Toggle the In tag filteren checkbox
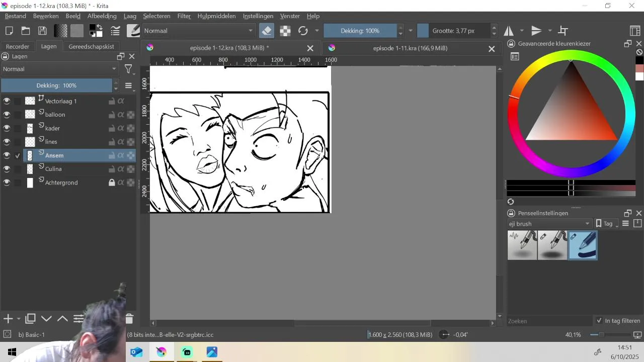The width and height of the screenshot is (644, 362). (x=599, y=321)
